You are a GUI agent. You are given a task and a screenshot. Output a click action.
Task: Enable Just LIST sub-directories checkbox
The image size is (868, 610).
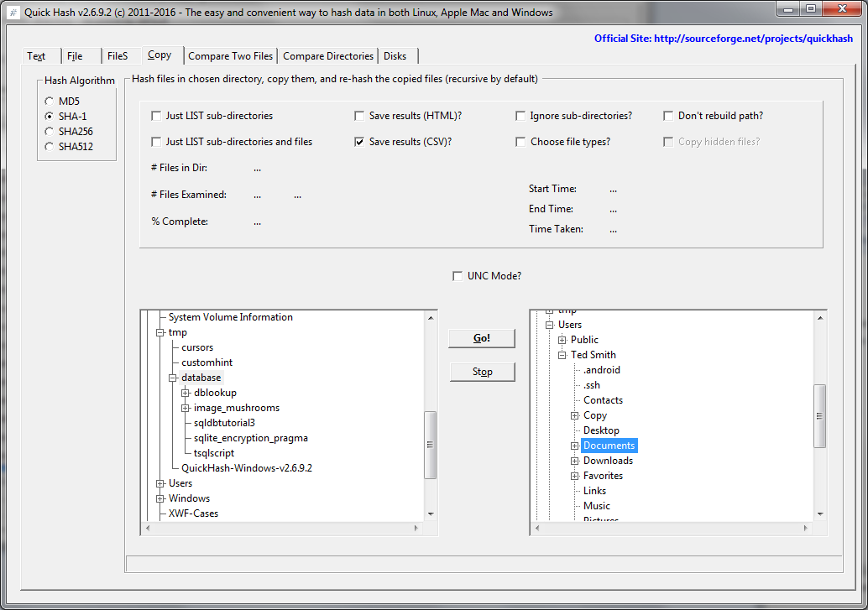tap(156, 116)
